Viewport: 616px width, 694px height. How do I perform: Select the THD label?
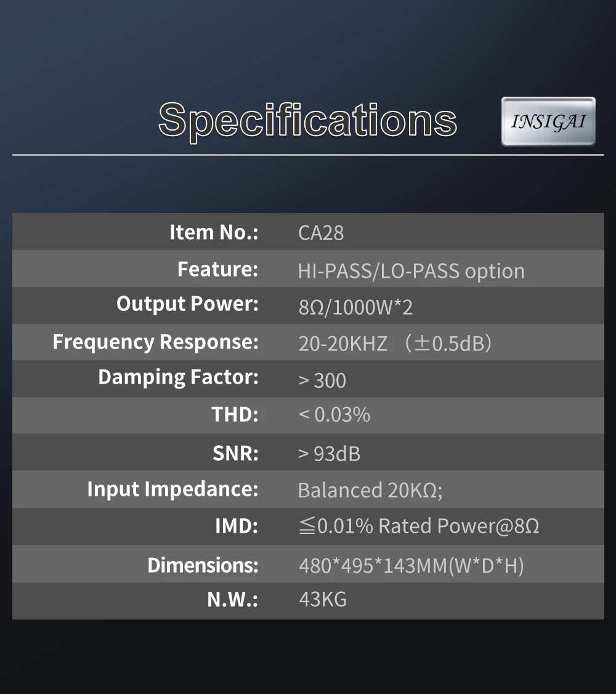[x=235, y=414]
